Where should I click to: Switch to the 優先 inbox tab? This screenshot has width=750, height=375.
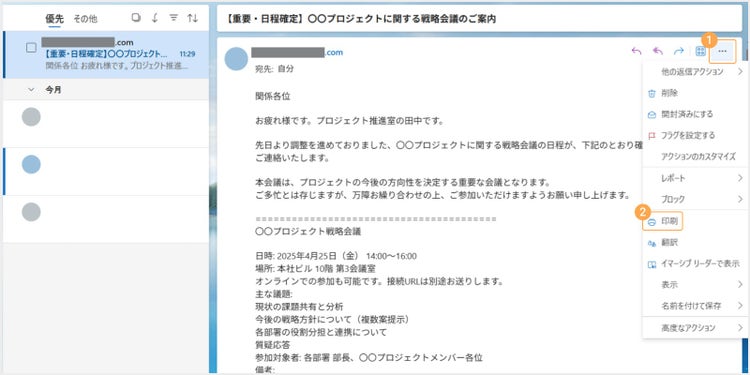pyautogui.click(x=54, y=19)
